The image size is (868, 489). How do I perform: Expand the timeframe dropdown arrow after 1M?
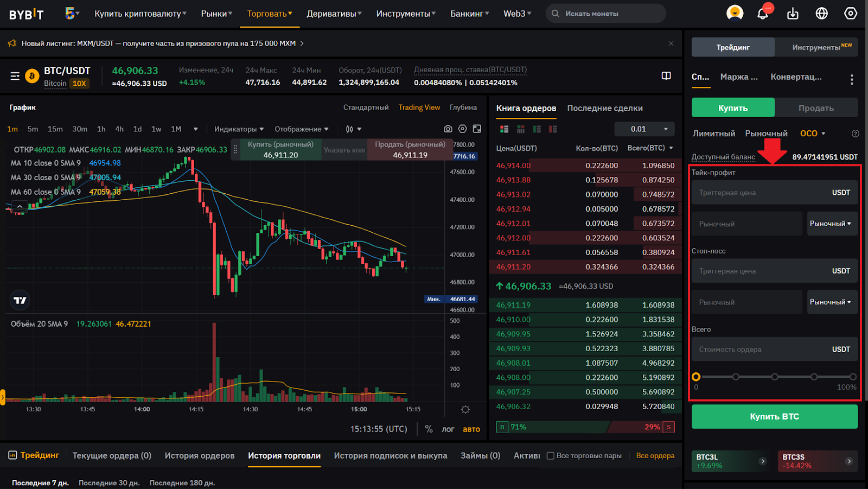(195, 129)
